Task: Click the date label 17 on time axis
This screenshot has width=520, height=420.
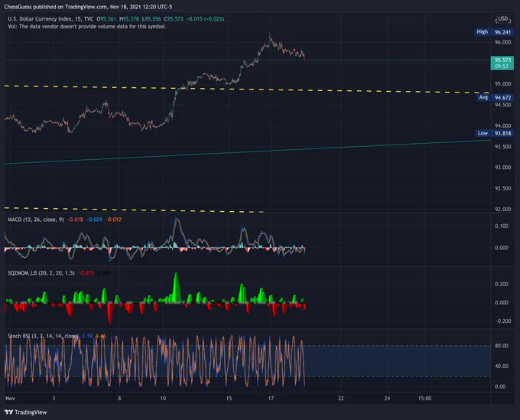Action: point(271,399)
